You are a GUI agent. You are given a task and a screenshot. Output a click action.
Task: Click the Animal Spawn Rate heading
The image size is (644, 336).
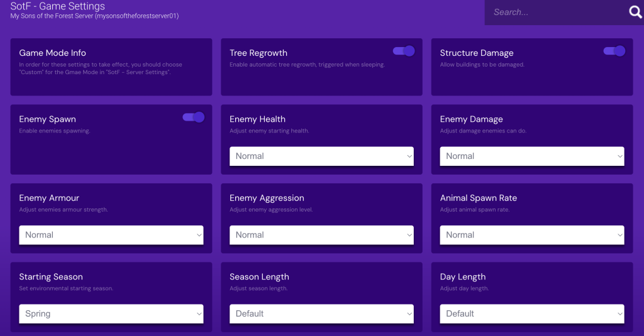coord(479,198)
